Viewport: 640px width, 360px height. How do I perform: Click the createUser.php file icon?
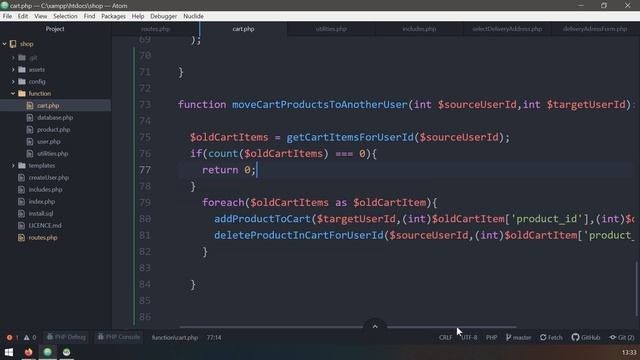tap(21, 178)
